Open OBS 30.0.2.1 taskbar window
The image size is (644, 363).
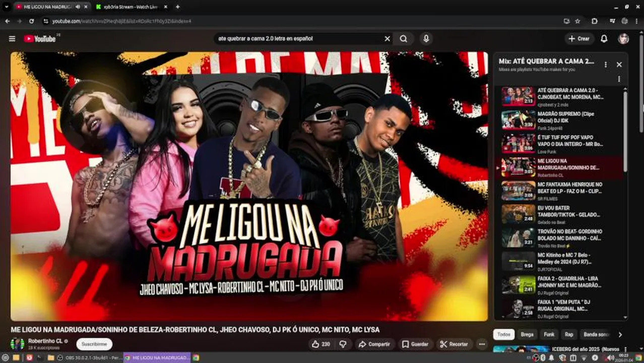coord(90,357)
